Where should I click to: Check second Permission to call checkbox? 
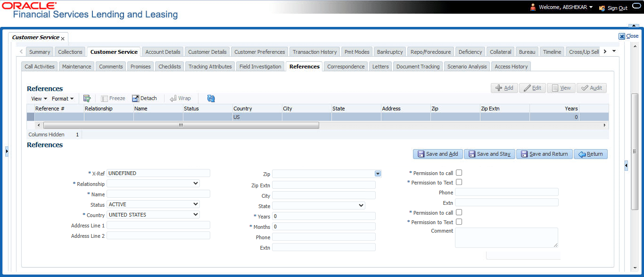tap(459, 212)
